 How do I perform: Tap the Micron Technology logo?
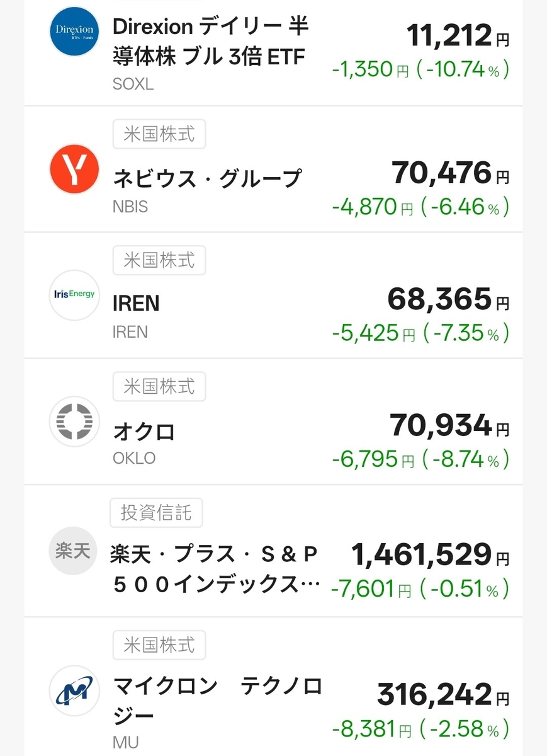(x=74, y=690)
